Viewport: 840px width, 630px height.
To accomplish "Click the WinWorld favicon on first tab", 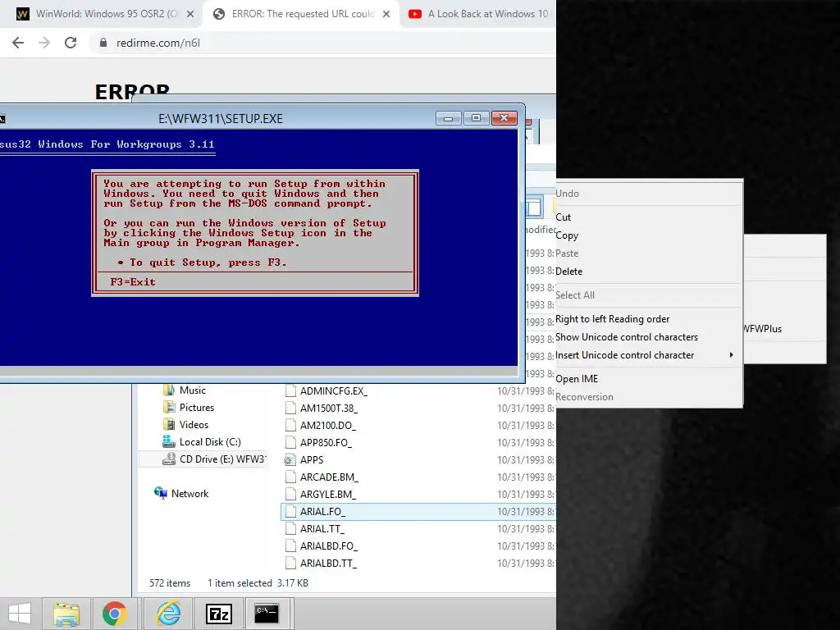I will click(x=23, y=14).
